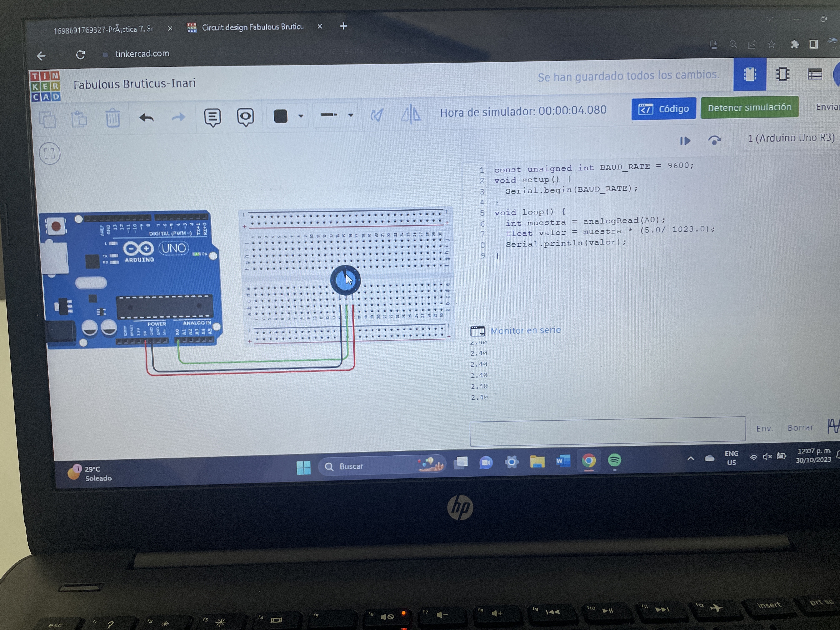Expand the wire type dropdown
The height and width of the screenshot is (630, 840).
(x=350, y=115)
